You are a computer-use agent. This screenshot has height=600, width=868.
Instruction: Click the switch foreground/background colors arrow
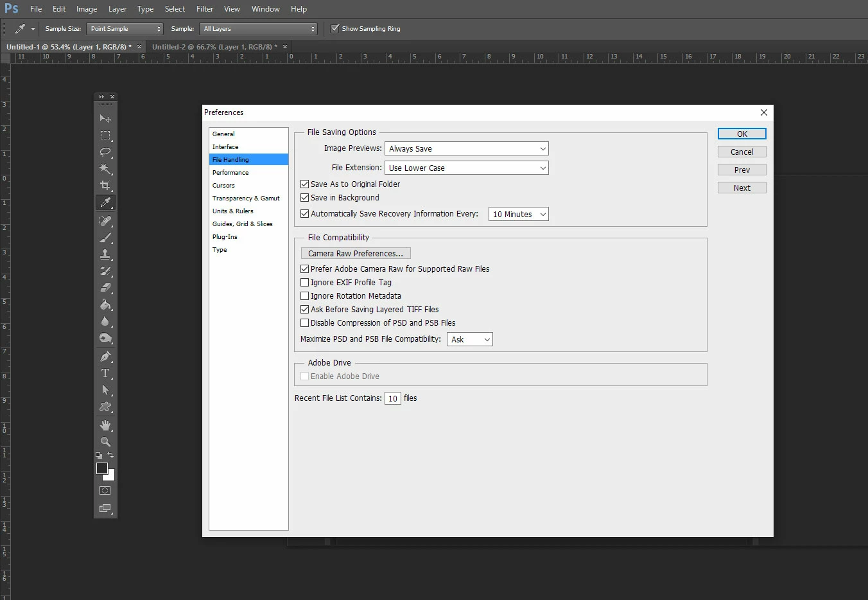pos(110,455)
